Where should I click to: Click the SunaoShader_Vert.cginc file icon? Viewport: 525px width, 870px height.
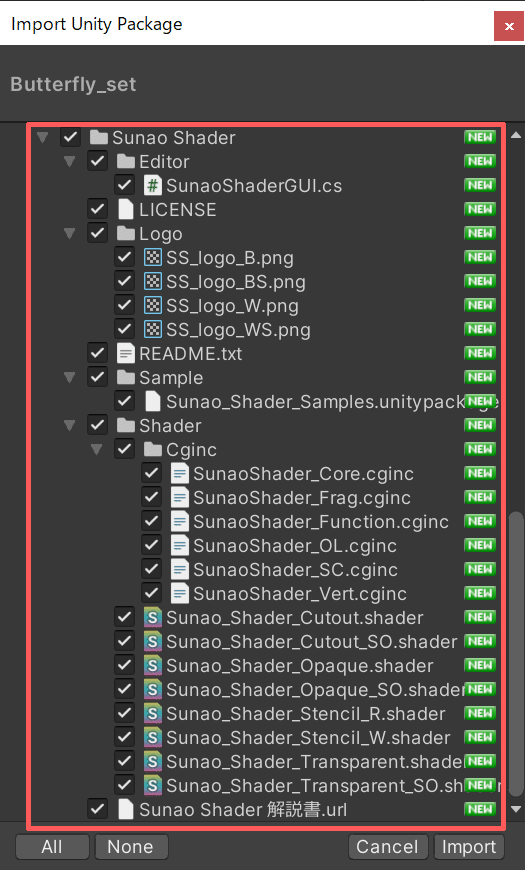pos(180,593)
